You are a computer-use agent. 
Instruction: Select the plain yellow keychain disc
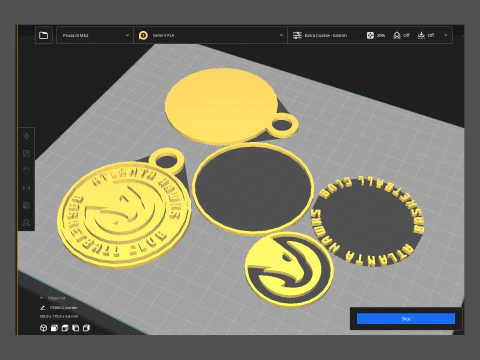tap(222, 106)
